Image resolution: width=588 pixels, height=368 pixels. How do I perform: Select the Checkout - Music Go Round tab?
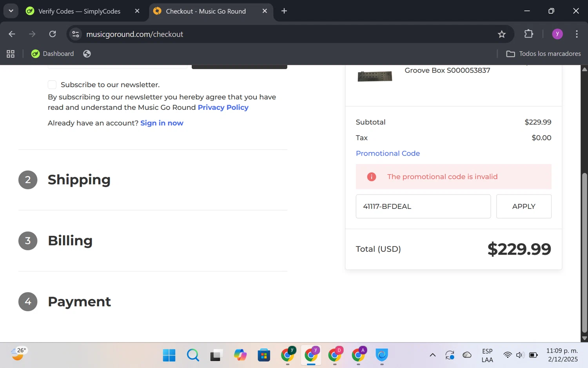tap(206, 11)
